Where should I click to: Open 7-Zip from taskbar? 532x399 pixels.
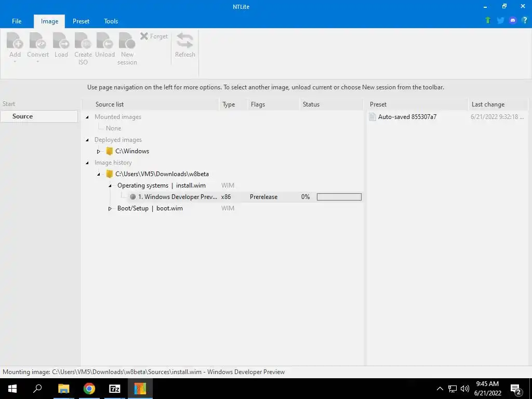(x=115, y=389)
